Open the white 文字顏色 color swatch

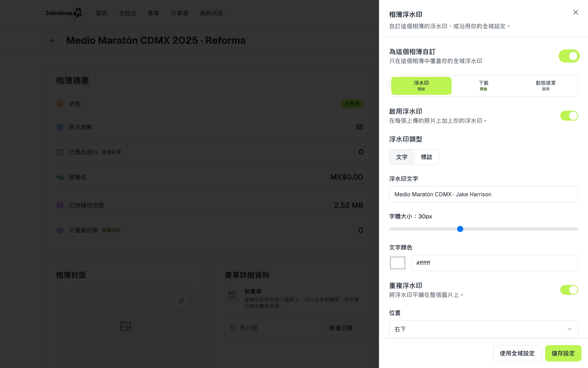click(398, 263)
